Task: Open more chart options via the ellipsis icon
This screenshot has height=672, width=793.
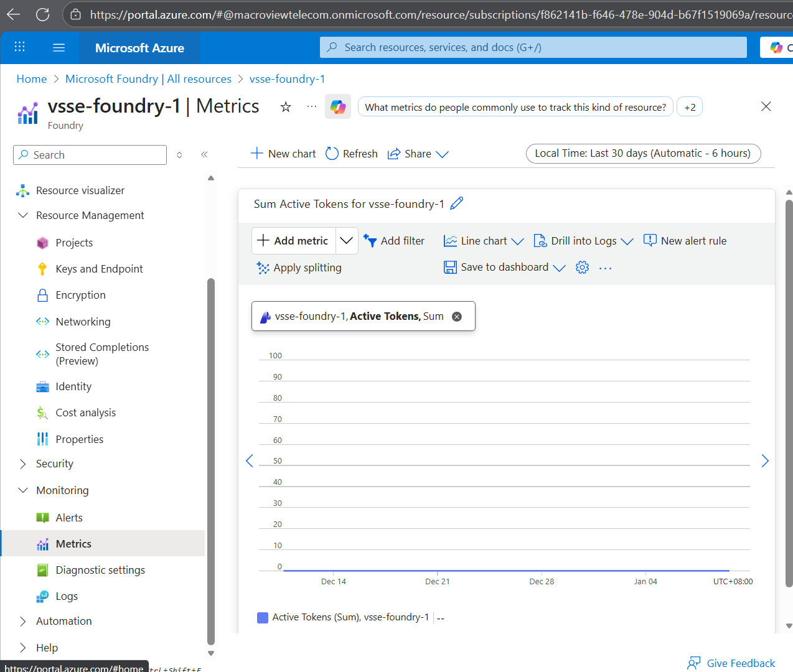Action: [x=604, y=267]
